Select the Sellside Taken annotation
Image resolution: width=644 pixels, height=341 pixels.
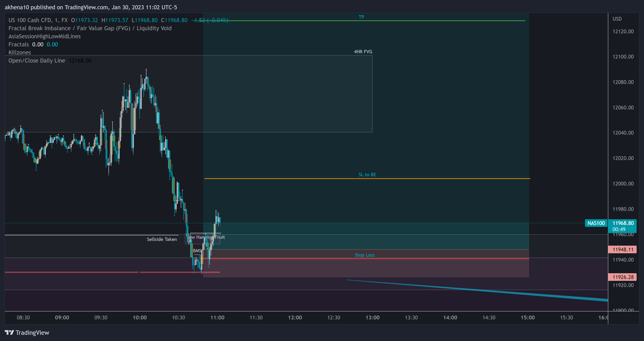(162, 239)
